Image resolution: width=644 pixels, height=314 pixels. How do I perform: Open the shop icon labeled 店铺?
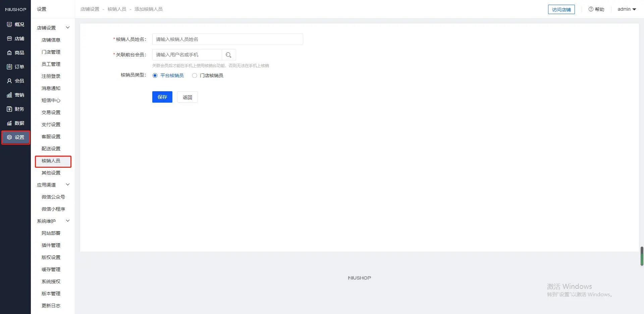click(9, 39)
